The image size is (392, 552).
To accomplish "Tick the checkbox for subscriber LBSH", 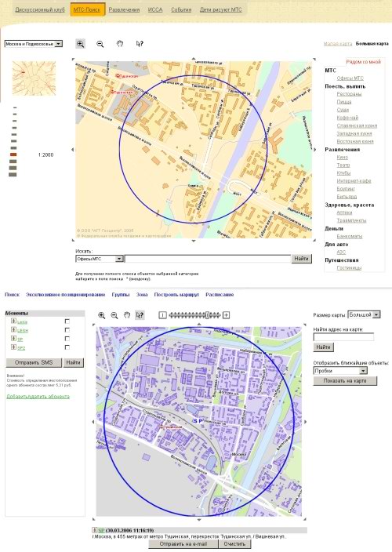I will coord(67,330).
